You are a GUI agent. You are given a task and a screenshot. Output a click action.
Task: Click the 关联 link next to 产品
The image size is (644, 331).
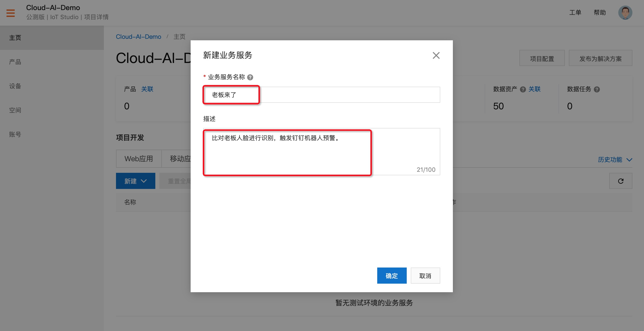[147, 89]
